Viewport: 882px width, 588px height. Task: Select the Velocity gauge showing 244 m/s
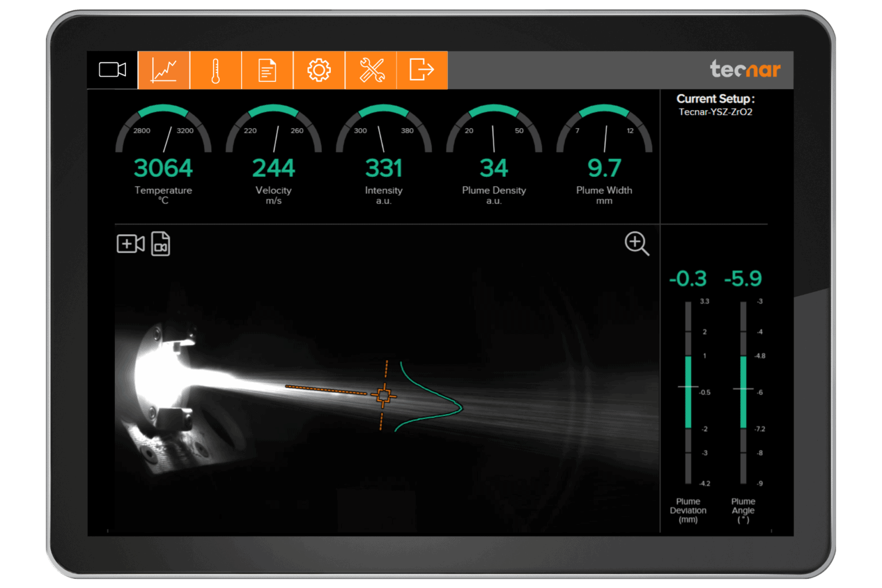(x=274, y=167)
